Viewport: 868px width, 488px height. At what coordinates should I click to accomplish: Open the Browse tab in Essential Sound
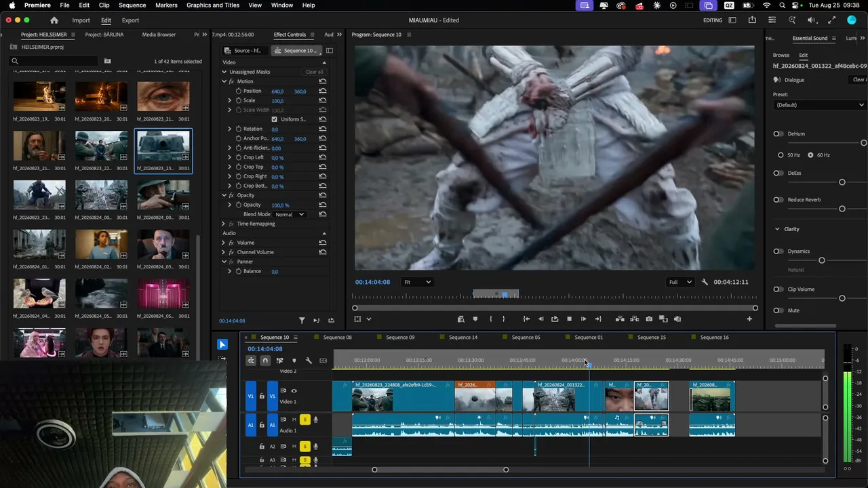[x=781, y=55]
